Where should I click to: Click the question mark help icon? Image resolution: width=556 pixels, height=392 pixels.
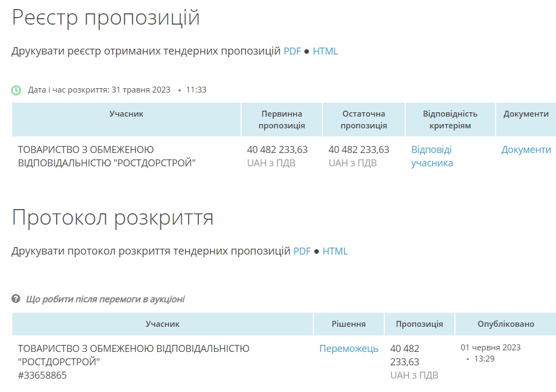[16, 299]
